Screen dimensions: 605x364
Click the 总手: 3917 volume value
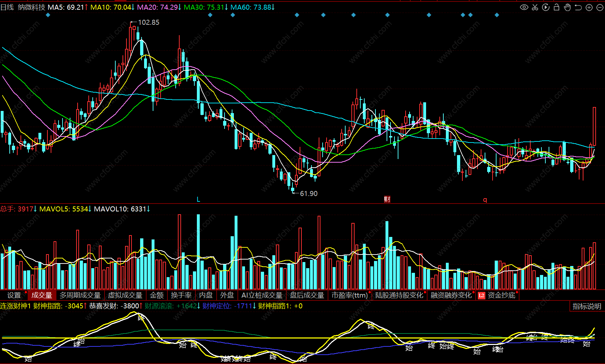(x=19, y=209)
